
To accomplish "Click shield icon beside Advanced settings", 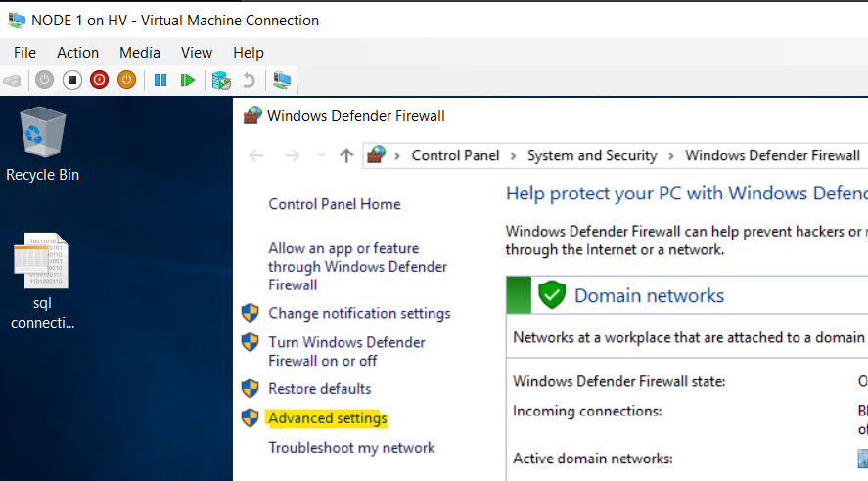I will [251, 418].
